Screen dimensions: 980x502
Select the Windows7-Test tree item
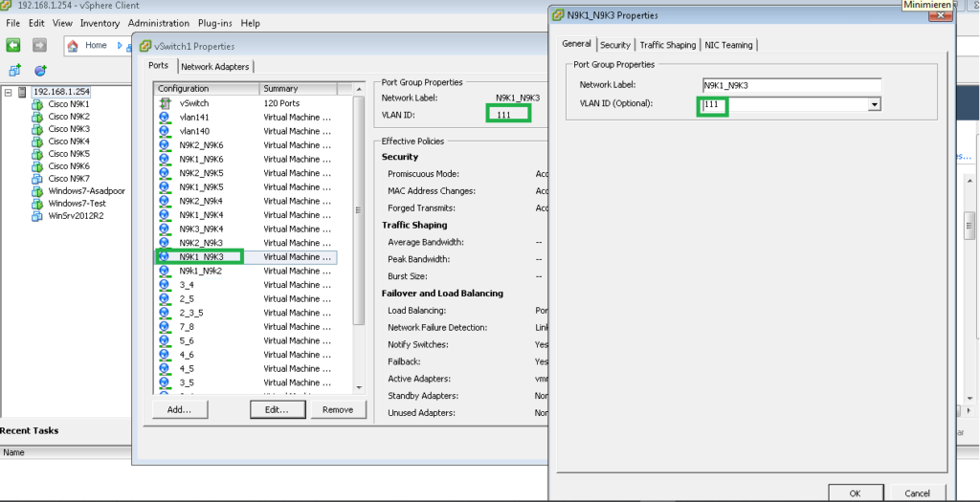click(x=77, y=204)
